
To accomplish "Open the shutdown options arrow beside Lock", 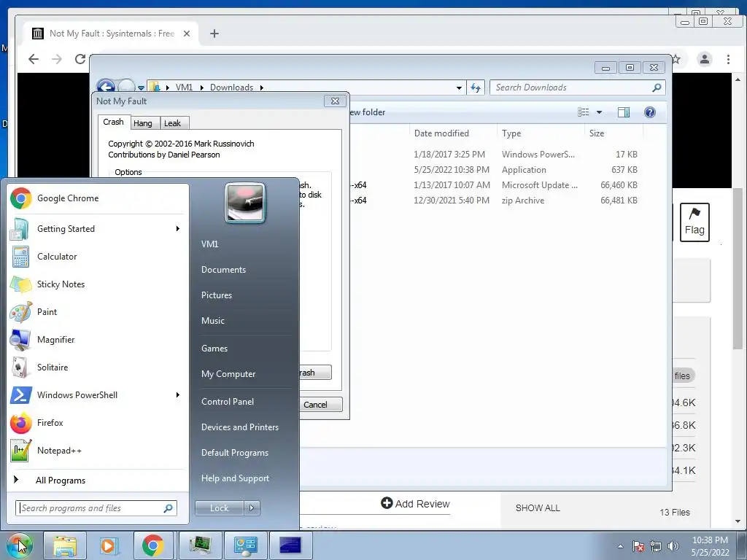I will (252, 508).
